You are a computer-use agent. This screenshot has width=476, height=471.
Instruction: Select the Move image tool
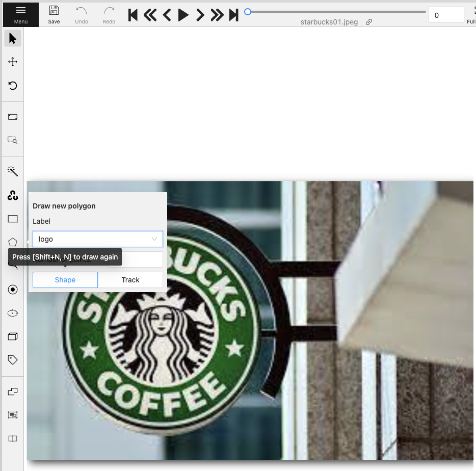(x=13, y=62)
